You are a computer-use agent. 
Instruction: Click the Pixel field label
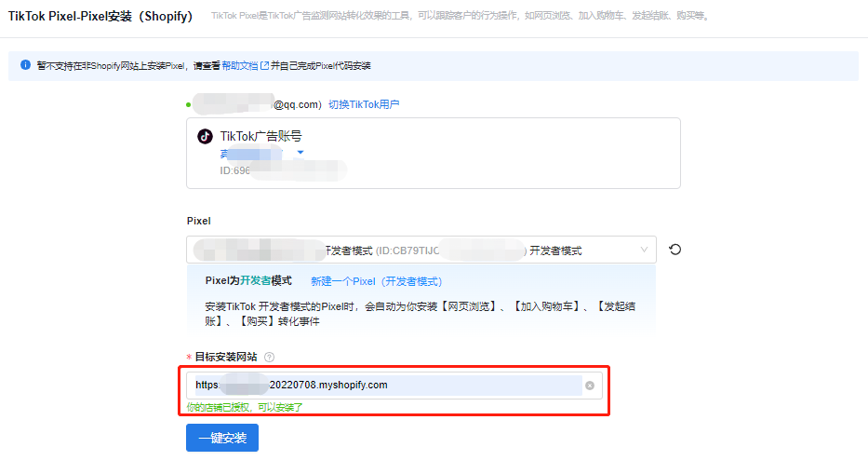point(199,221)
